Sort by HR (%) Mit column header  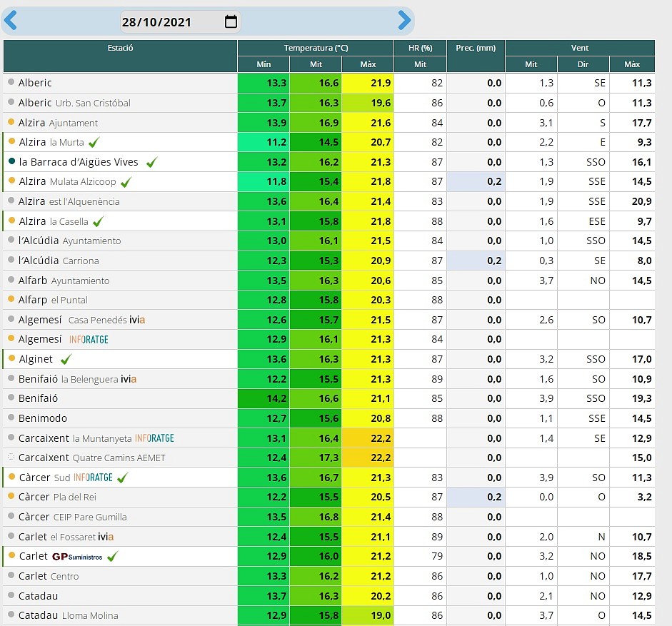click(420, 64)
